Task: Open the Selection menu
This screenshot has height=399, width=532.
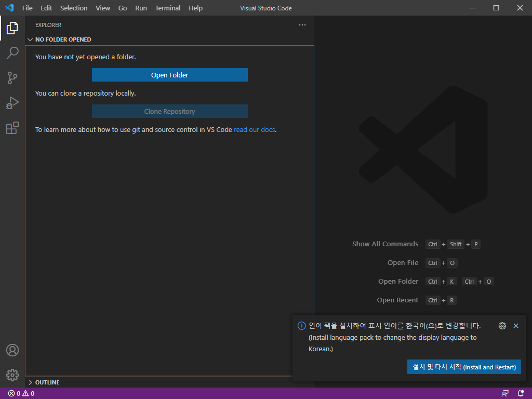Action: 74,8
